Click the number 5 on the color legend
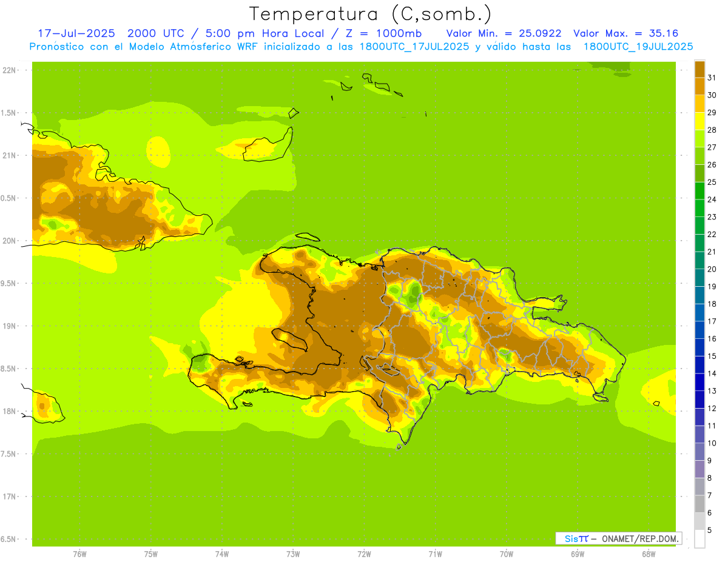The image size is (728, 562). click(x=710, y=530)
